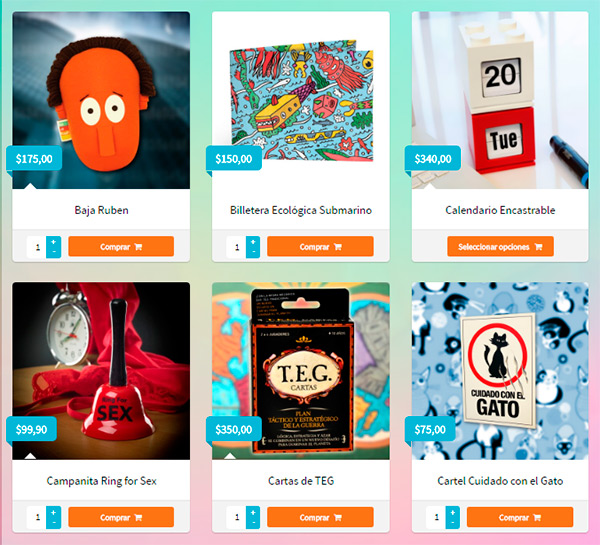
Task: Open Cartel Cuidado con el Gato title link
Action: (500, 481)
